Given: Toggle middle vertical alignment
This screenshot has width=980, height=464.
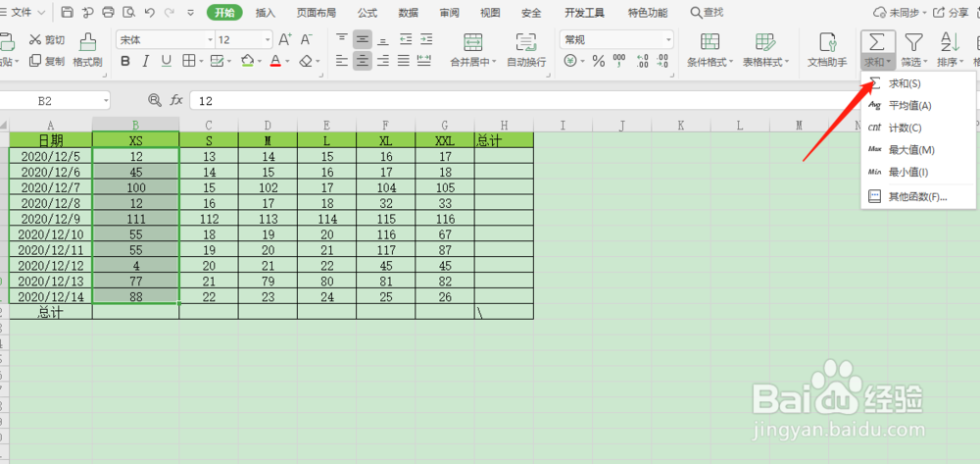Looking at the screenshot, I should tap(362, 39).
